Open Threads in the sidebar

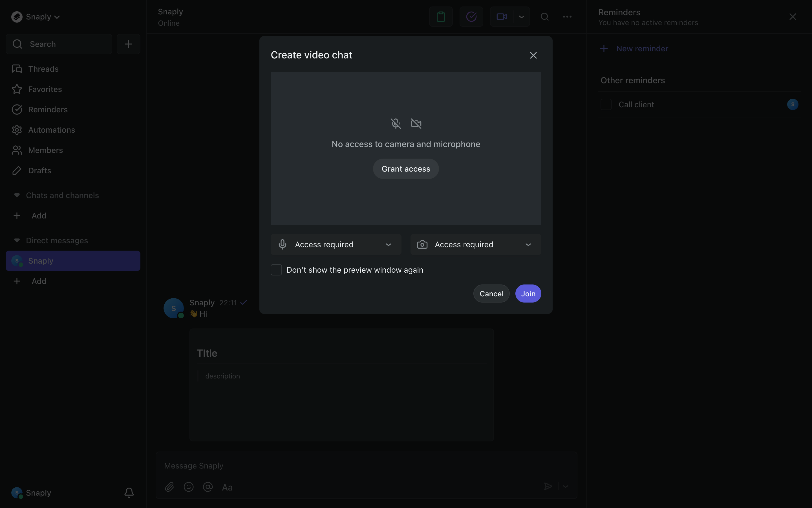(x=73, y=69)
